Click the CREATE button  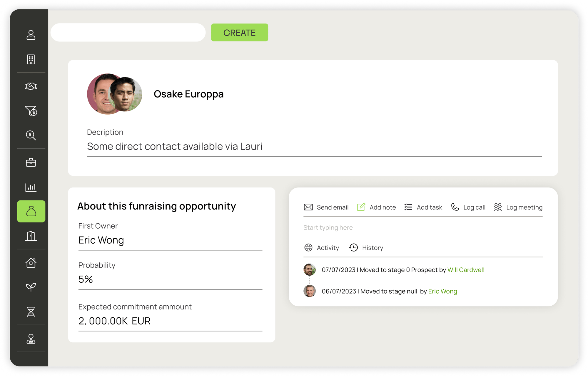[x=239, y=32]
